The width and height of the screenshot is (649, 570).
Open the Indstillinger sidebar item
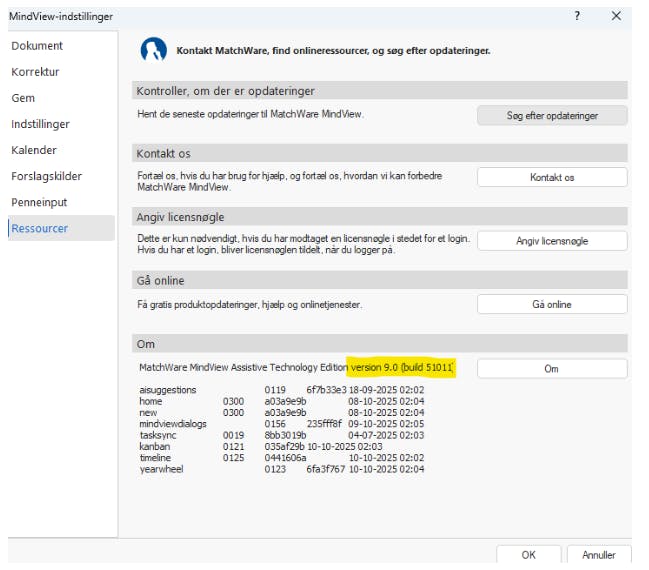point(41,124)
